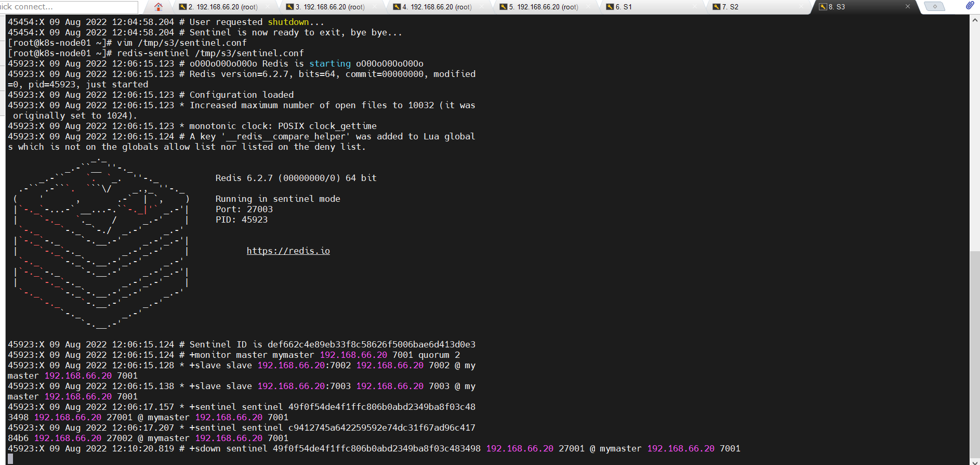The width and height of the screenshot is (980, 465).
Task: Click the 'vim /tmp/s3/sentinel.conf' command
Action: point(182,43)
